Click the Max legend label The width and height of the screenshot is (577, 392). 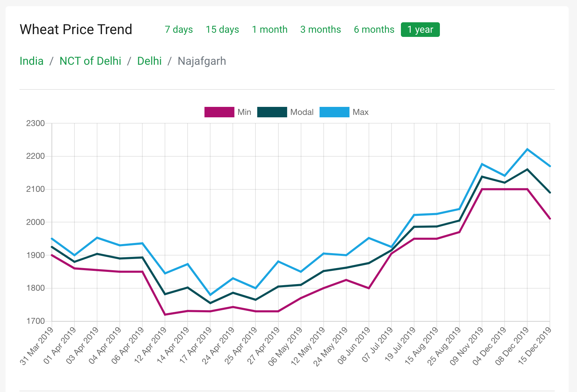click(x=361, y=112)
